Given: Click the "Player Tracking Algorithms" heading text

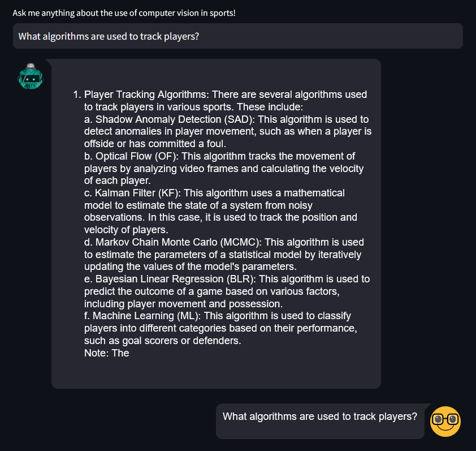Looking at the screenshot, I should [146, 95].
